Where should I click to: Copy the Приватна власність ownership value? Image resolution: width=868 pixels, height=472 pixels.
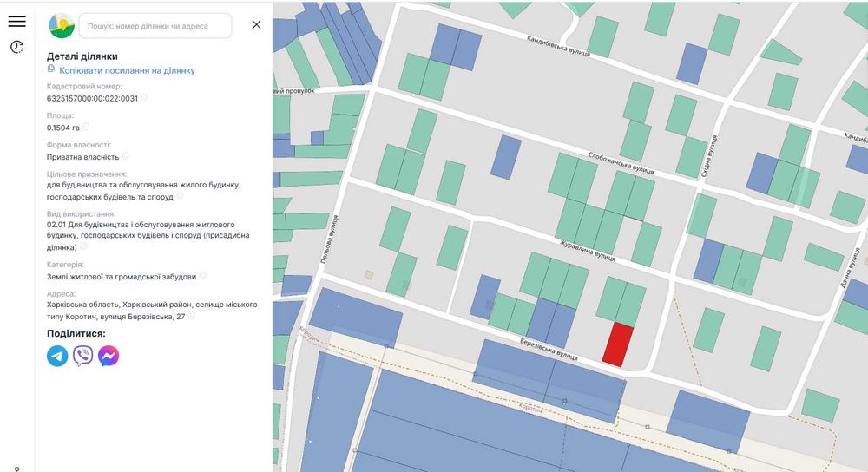tap(126, 156)
